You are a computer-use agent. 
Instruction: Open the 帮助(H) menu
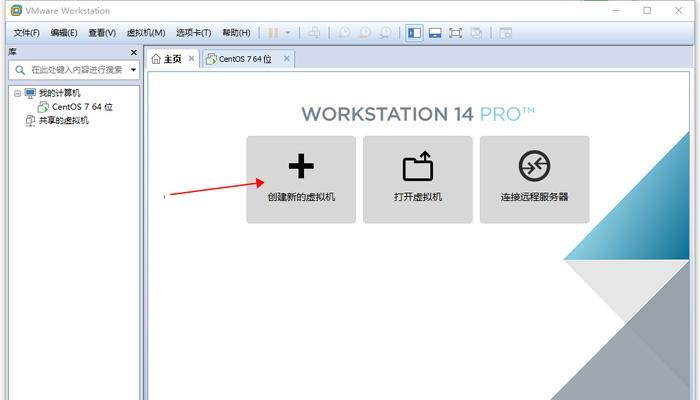coord(236,33)
